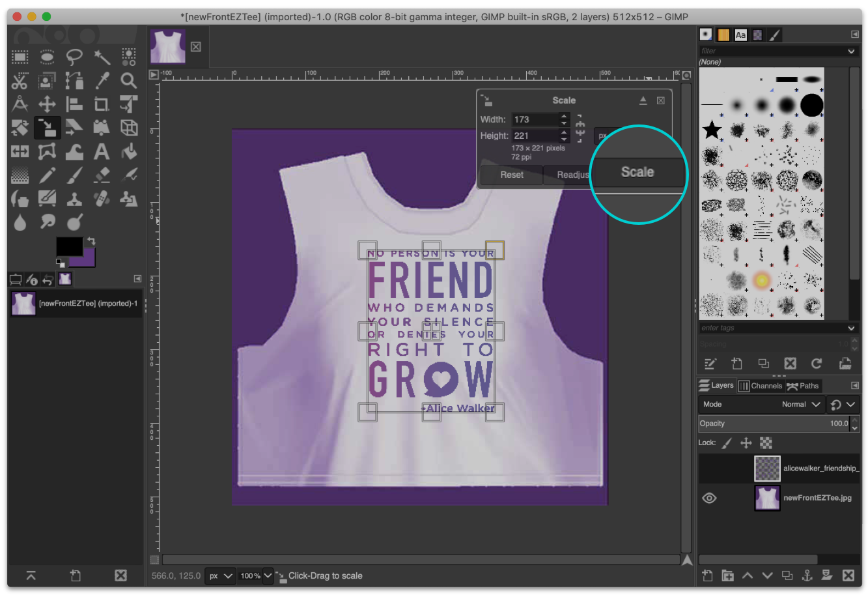Open the status bar px unit dropdown
868x595 pixels.
click(220, 575)
